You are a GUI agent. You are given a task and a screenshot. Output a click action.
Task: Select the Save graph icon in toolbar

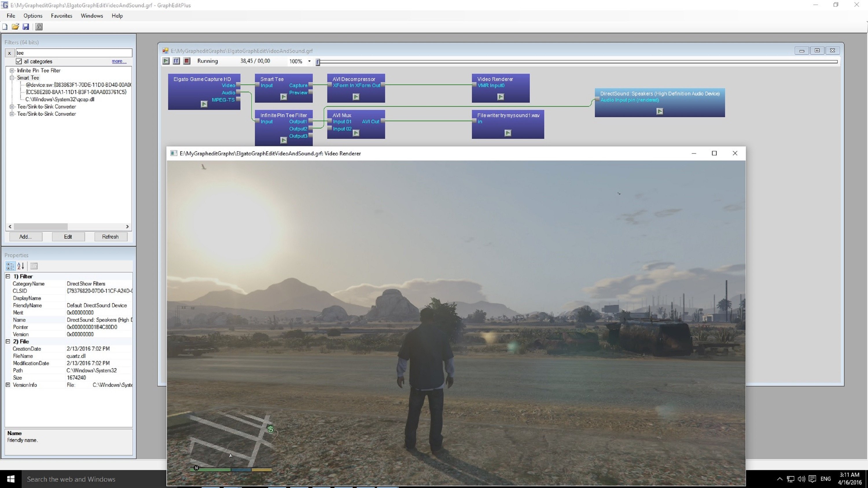point(26,27)
